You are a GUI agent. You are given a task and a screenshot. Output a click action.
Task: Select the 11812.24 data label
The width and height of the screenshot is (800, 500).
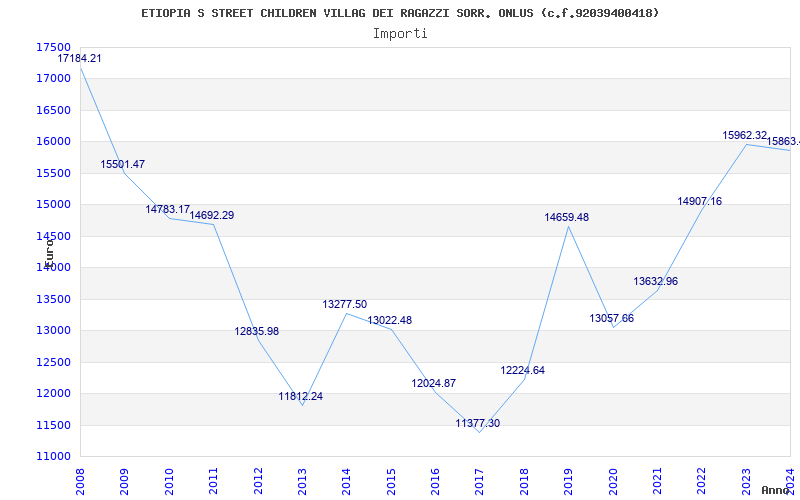(x=301, y=397)
